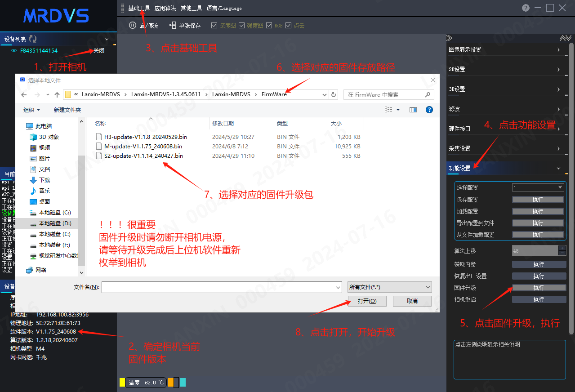Select 本地磁盘 (F:) drive
This screenshot has height=392, width=575.
[50, 245]
